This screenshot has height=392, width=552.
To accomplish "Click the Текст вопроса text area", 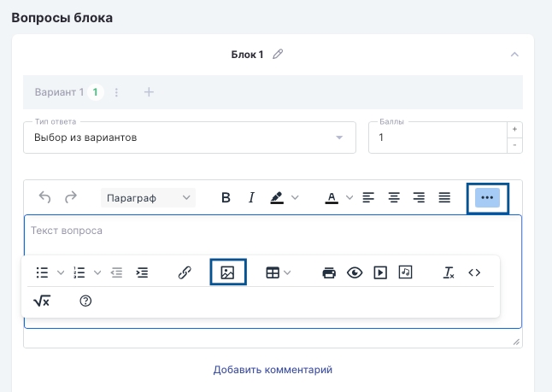I will coord(256,231).
